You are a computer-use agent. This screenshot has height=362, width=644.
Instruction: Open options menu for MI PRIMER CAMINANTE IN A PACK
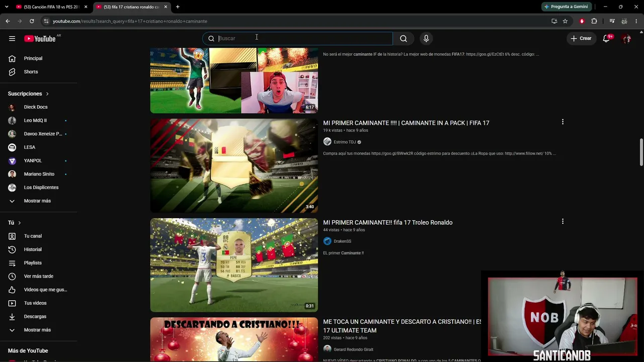562,122
